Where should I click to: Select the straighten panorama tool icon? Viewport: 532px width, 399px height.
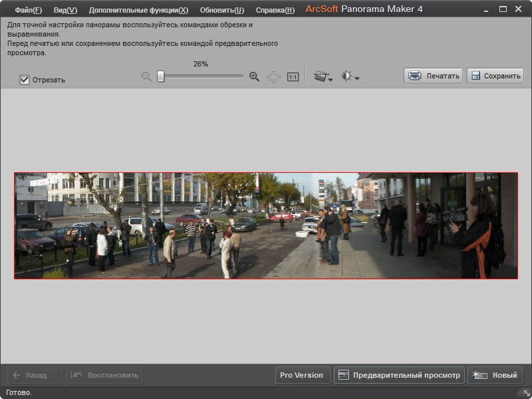[320, 76]
